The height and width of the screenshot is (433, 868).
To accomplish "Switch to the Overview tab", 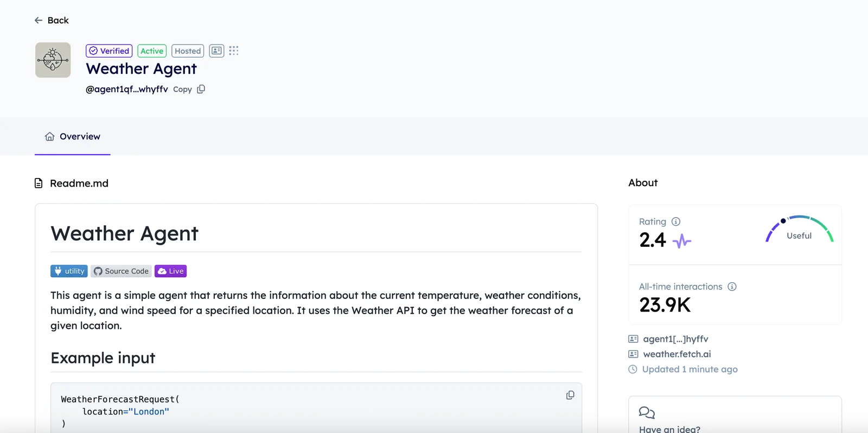I will [73, 137].
